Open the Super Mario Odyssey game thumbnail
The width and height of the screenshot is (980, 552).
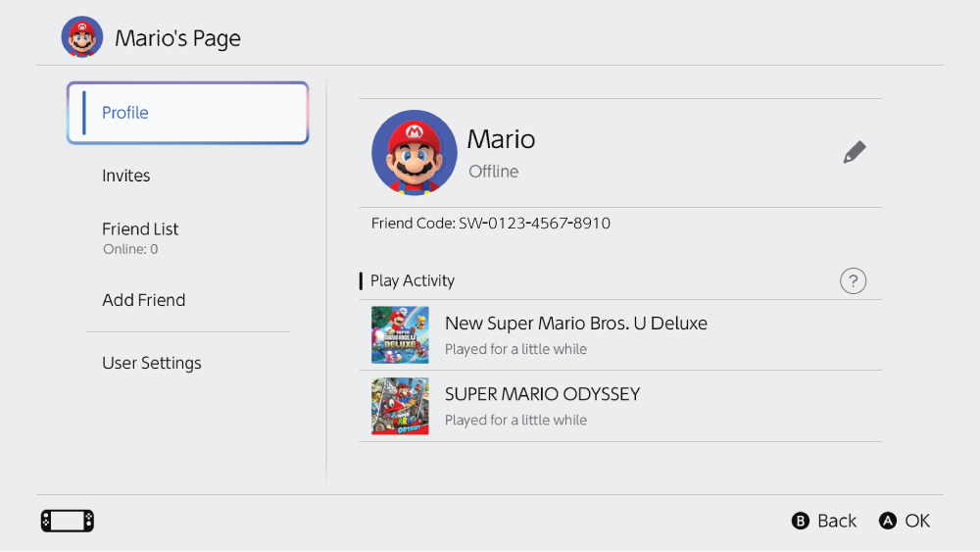tap(400, 406)
